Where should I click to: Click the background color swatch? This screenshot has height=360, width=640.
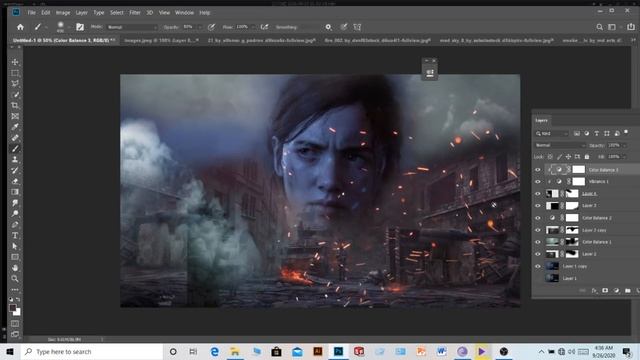tap(17, 312)
